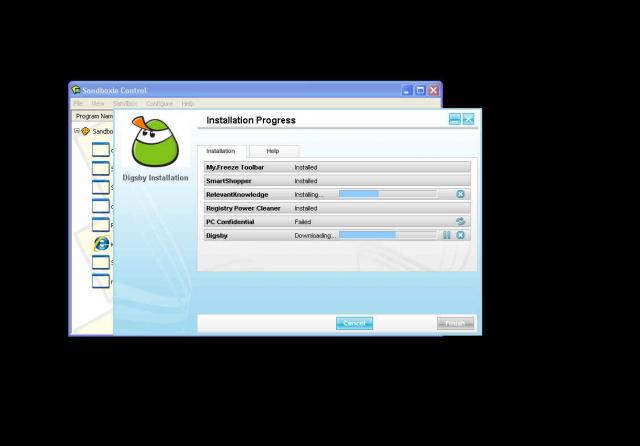Minimize the Sandboxie Control window
Viewport: 640px width, 446px height.
(x=407, y=90)
